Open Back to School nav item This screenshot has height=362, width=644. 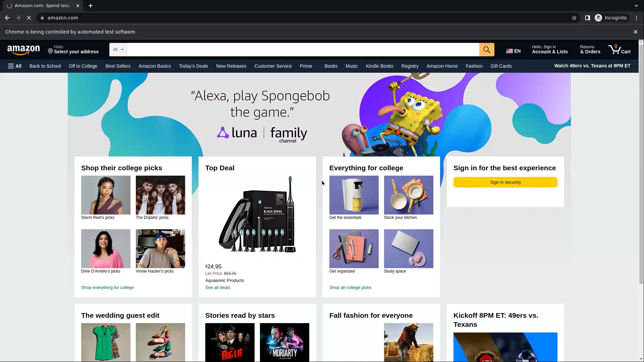[x=45, y=66]
